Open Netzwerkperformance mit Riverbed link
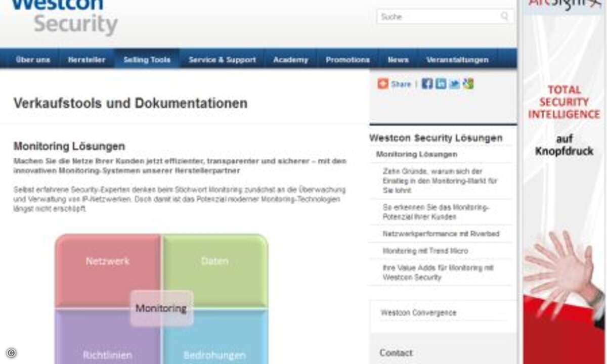The height and width of the screenshot is (364, 607). 441,234
